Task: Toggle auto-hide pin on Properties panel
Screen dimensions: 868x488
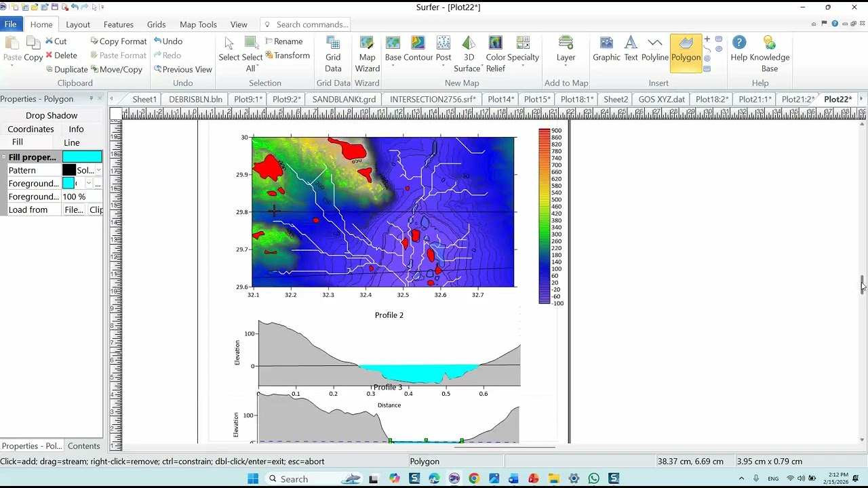Action: coord(91,99)
